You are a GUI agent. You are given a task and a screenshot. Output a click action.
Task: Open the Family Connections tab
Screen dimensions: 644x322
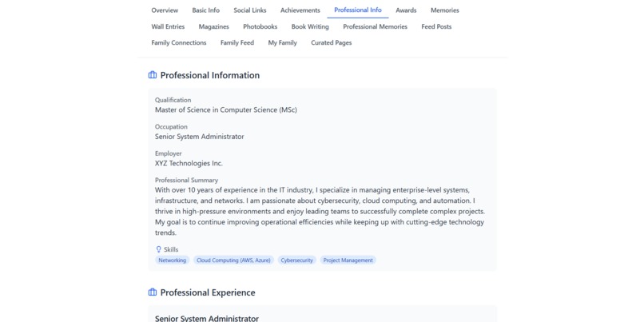pos(179,42)
